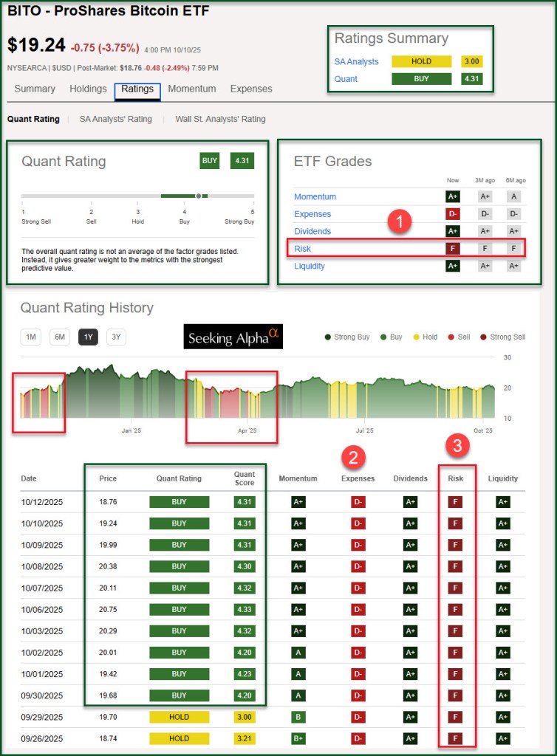Click the Momentum A+ grade badge under Now
Viewport: 557px width, 756px height.
[453, 196]
